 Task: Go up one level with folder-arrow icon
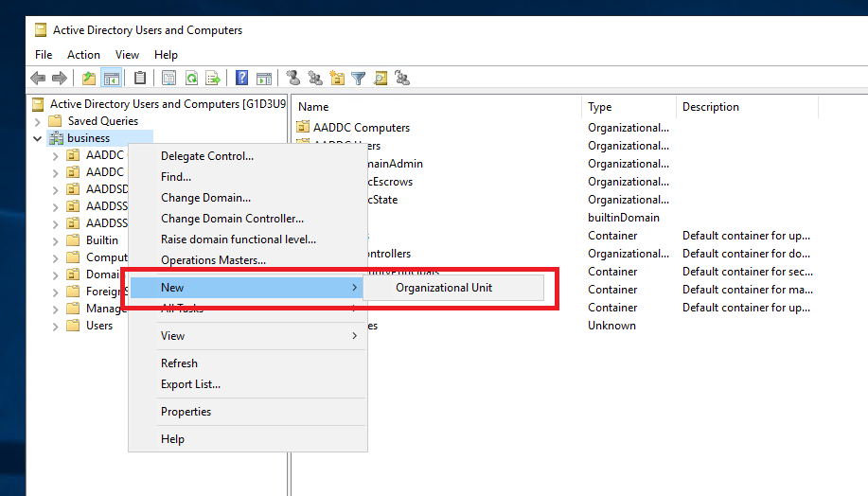[89, 78]
